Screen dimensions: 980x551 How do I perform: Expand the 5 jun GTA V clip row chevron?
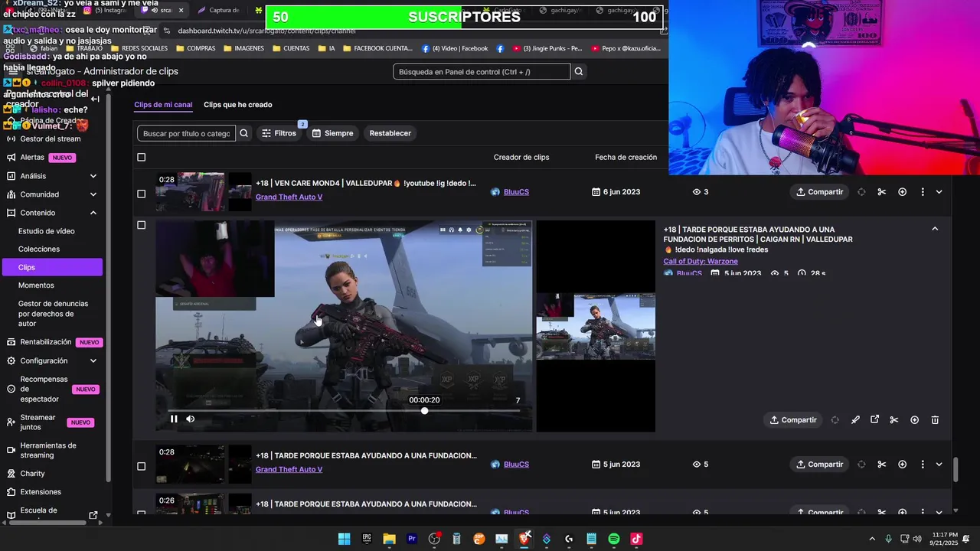click(939, 465)
